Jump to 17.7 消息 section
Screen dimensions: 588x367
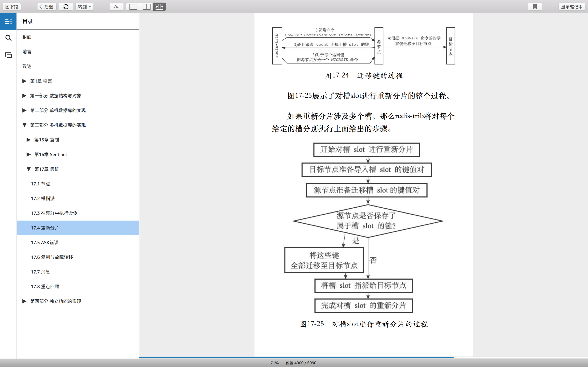point(40,272)
